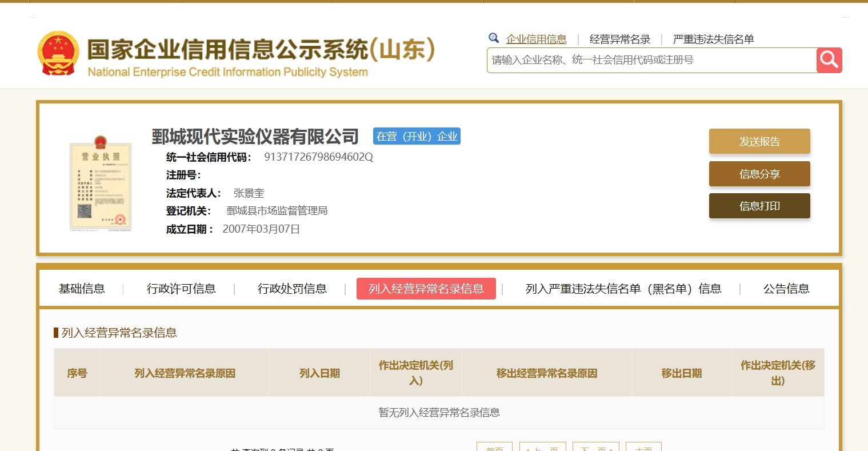Screen dimensions: 868x451
Task: Open the business license thumbnail image
Action: pyautogui.click(x=101, y=183)
